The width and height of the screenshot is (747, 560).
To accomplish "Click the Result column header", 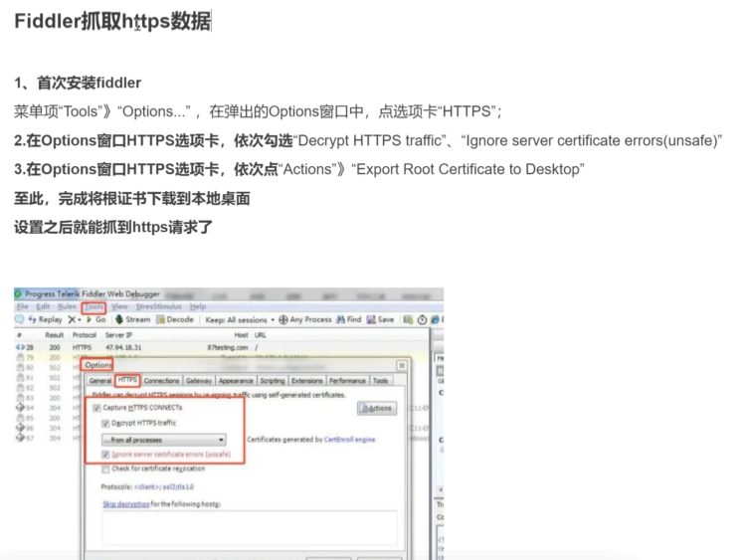I will [x=55, y=335].
